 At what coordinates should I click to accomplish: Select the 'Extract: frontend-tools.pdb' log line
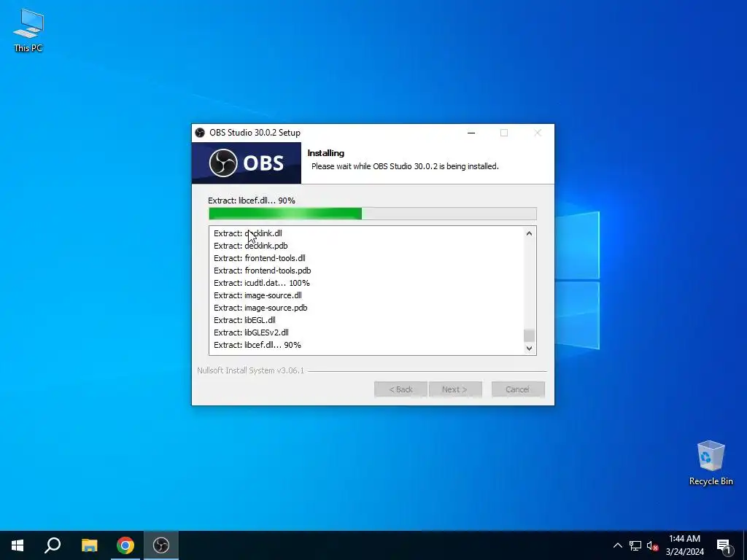pyautogui.click(x=263, y=271)
